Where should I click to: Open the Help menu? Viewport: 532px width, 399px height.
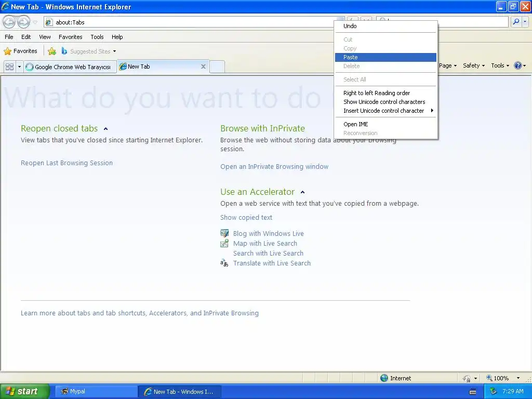click(117, 37)
